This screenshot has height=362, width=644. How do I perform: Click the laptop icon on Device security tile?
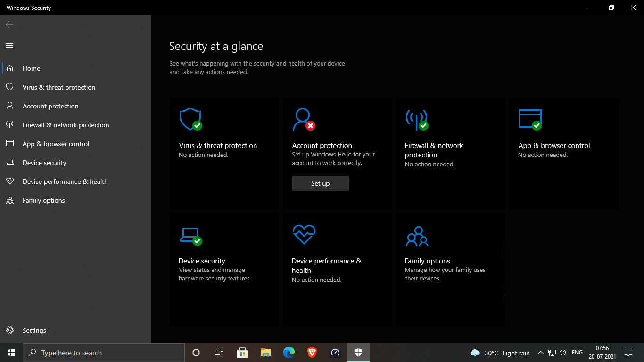190,236
